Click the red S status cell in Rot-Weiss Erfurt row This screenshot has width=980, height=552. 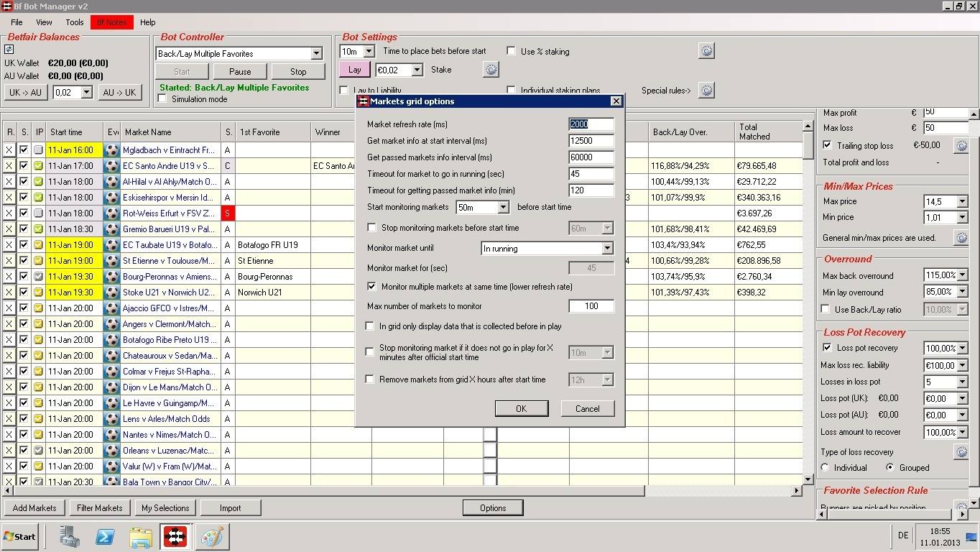tap(228, 213)
